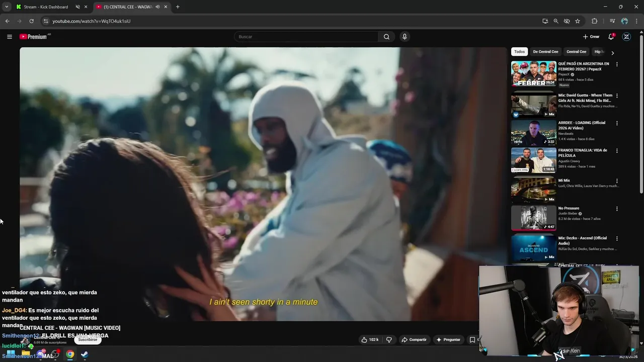Viewport: 644px width, 362px height.
Task: Open Chrome profile avatar
Action: [624, 21]
